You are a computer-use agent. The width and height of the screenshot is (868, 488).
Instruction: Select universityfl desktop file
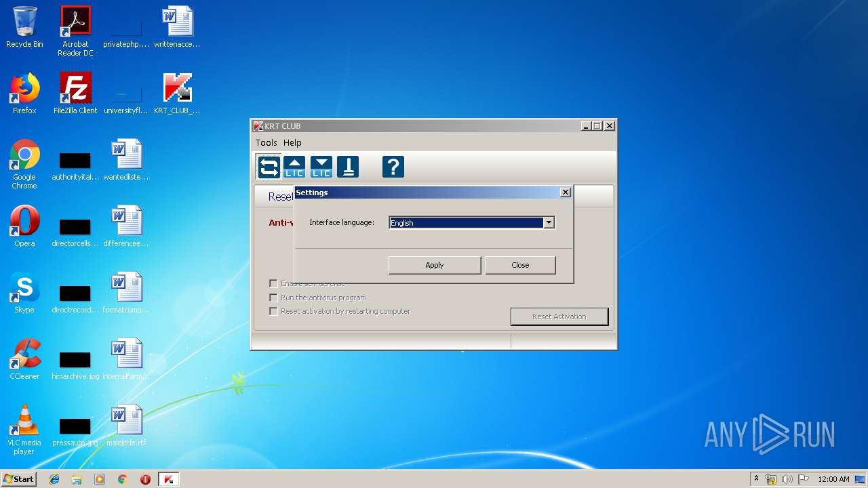[x=126, y=99]
